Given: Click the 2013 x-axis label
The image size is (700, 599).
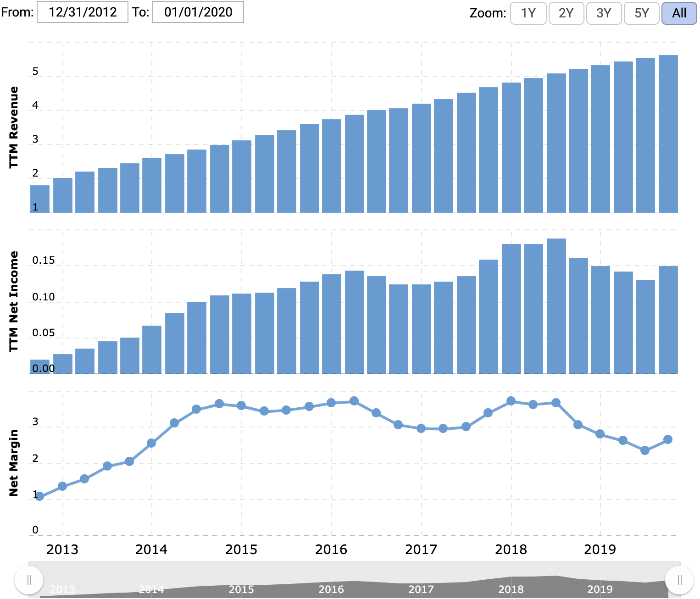Looking at the screenshot, I should click(x=62, y=549).
